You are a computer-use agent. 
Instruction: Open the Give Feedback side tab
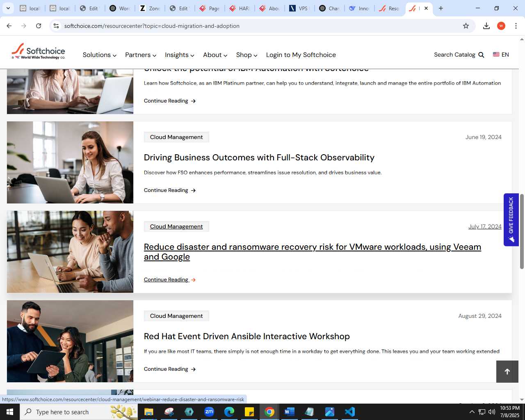click(511, 220)
